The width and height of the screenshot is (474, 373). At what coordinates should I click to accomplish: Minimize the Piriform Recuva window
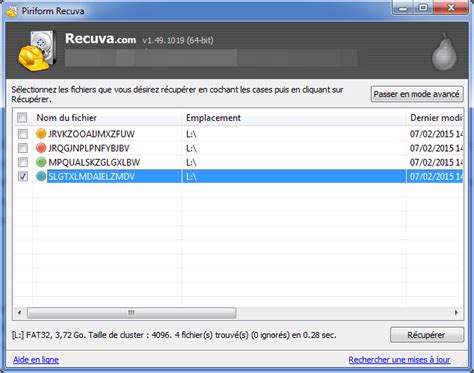pyautogui.click(x=403, y=8)
